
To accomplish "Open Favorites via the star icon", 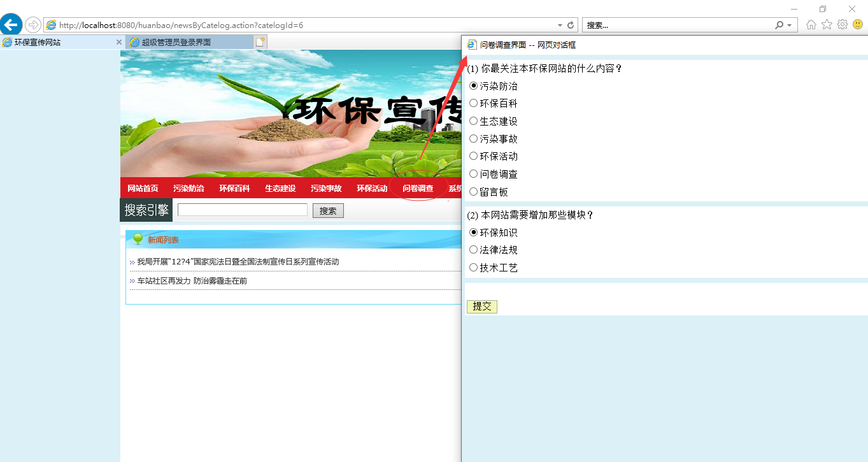I will (x=827, y=24).
